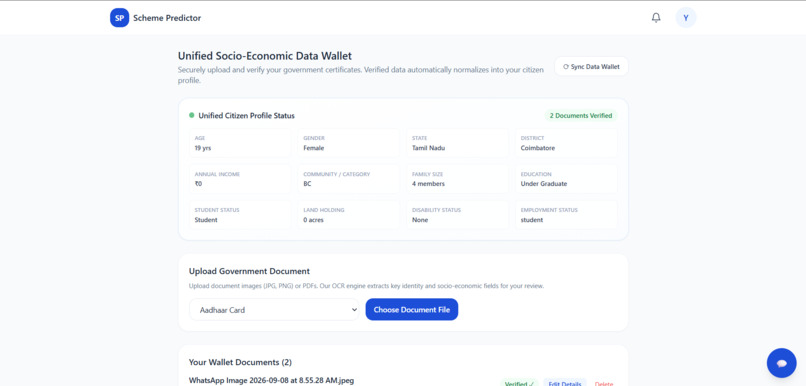Click the Edit Details button for the WhatsApp image
Screen dimensions: 806x386
tap(564, 383)
